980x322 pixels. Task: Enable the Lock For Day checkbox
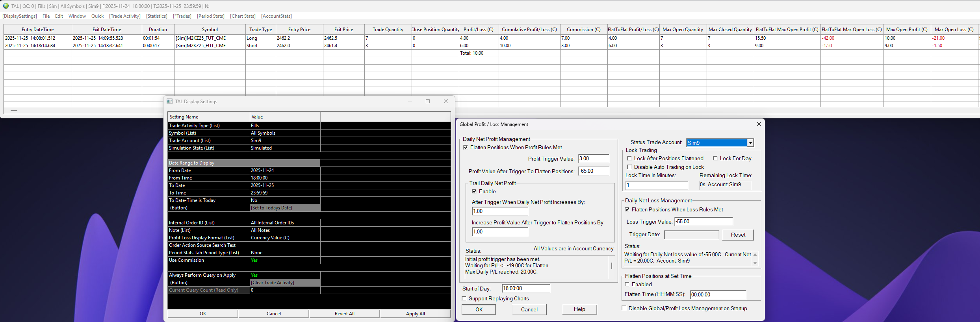tap(715, 158)
